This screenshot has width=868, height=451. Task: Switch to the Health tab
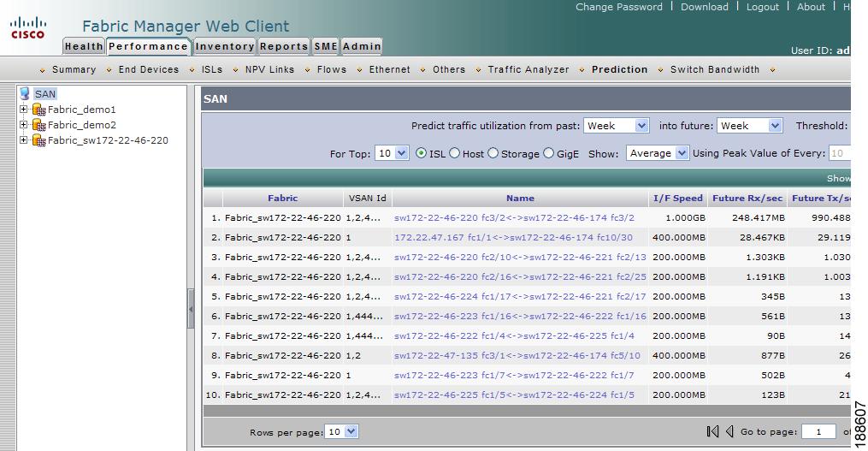pyautogui.click(x=84, y=46)
